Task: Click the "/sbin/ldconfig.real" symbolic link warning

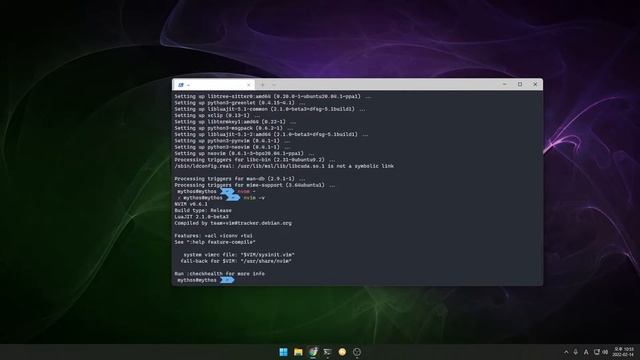Action: (284, 166)
